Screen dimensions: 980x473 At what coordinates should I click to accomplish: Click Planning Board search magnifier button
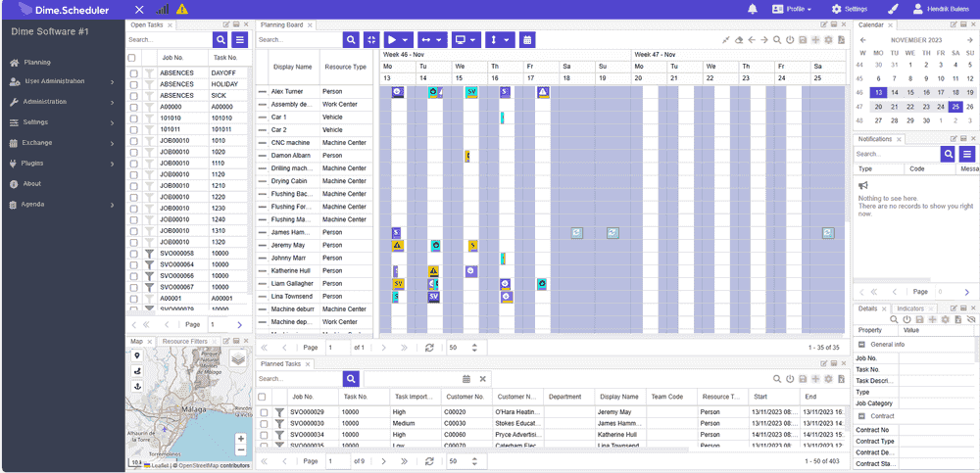[351, 39]
